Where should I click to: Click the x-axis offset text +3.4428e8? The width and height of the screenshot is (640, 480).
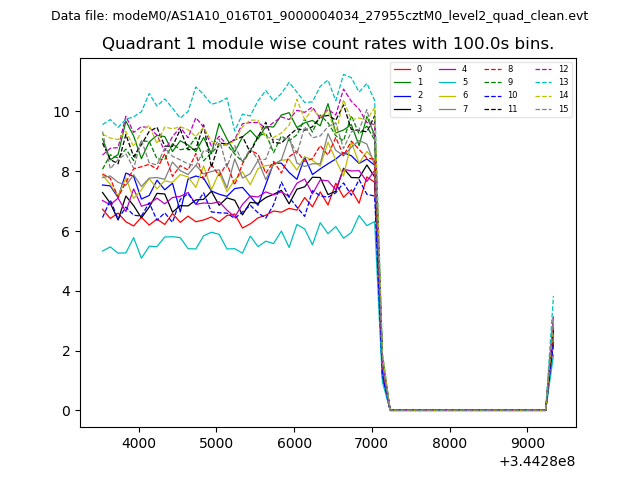[535, 461]
